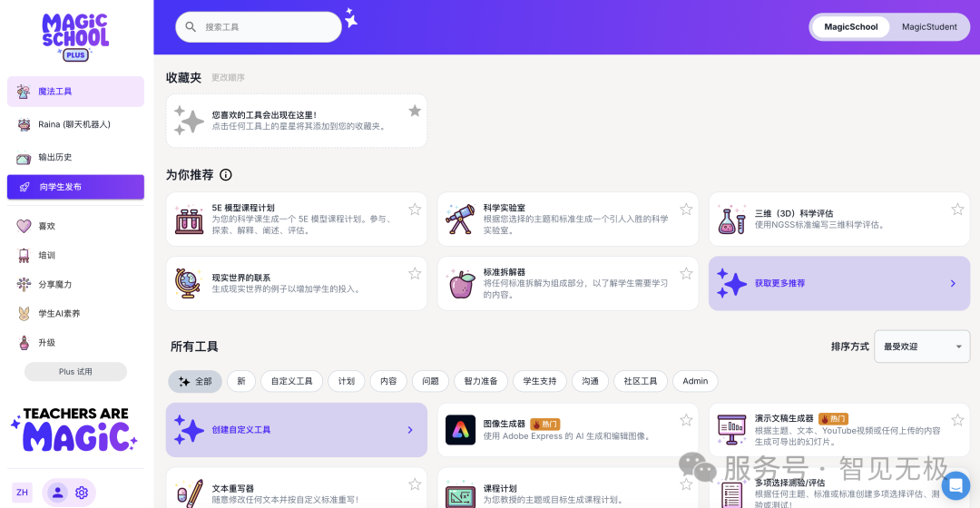Viewport: 980px width, 508px height.
Task: Click the Plus 试用 button
Action: 75,372
